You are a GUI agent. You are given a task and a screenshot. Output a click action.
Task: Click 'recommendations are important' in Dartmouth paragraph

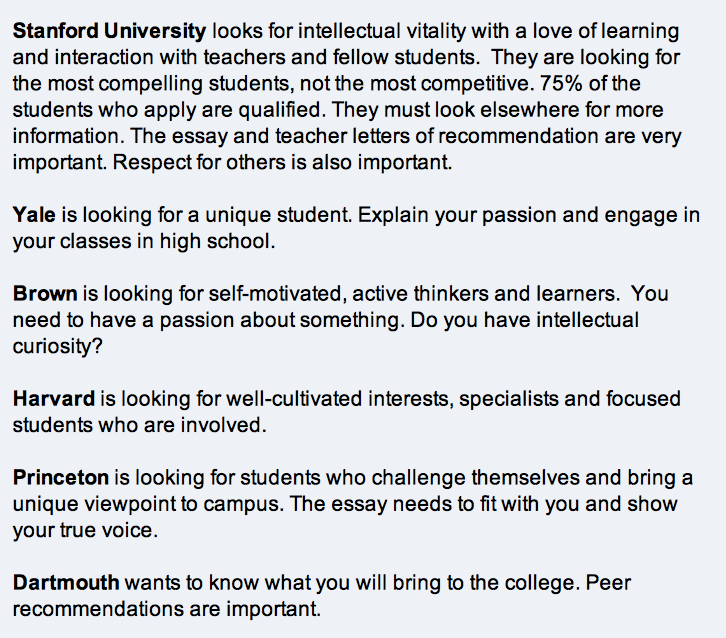[x=166, y=609]
